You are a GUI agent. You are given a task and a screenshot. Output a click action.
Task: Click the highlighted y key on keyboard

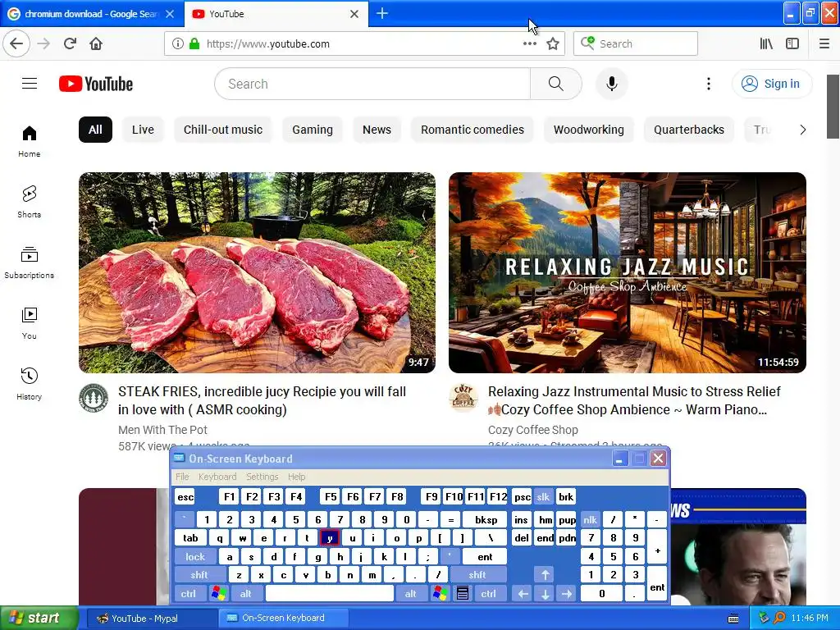(330, 538)
